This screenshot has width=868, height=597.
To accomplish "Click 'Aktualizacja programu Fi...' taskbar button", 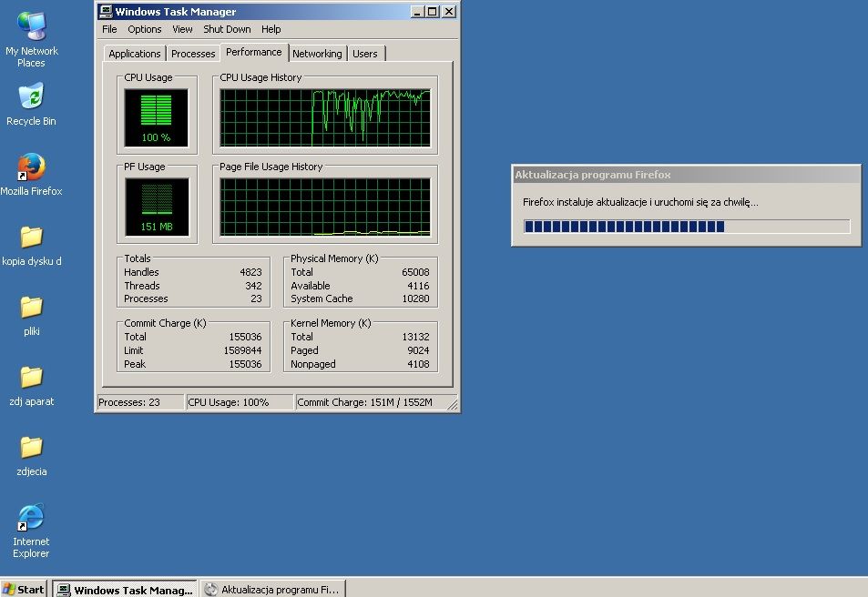I will (x=273, y=590).
